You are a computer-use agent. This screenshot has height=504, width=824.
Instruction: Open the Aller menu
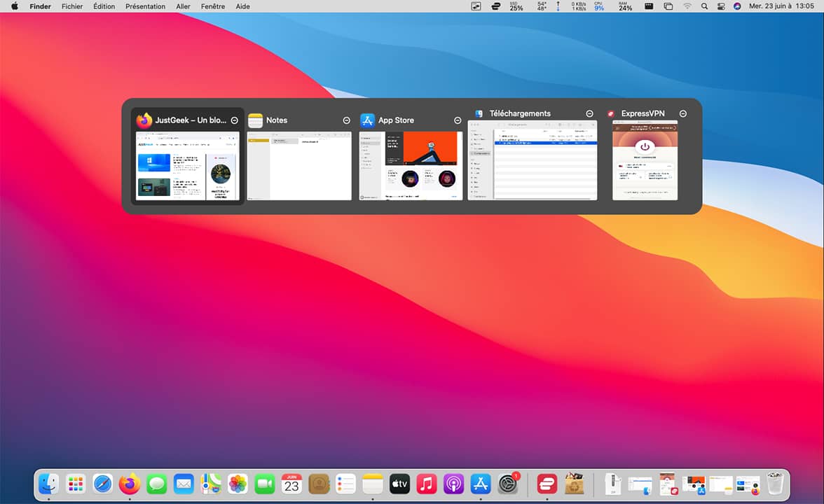point(183,6)
